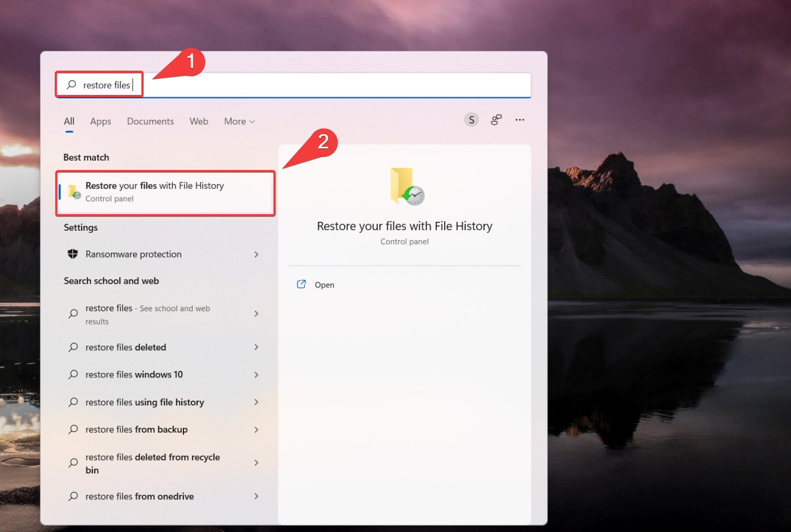Image resolution: width=791 pixels, height=532 pixels.
Task: Switch to the Documents tab
Action: click(150, 121)
